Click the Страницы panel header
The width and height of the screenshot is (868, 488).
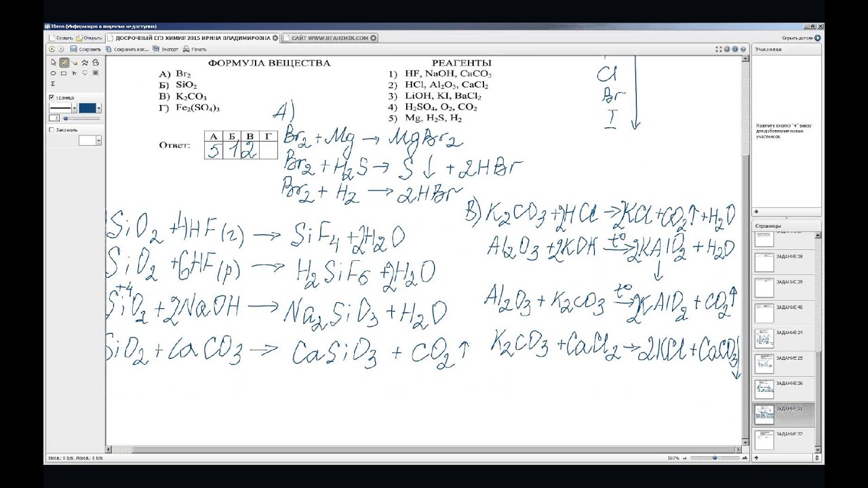coord(787,226)
